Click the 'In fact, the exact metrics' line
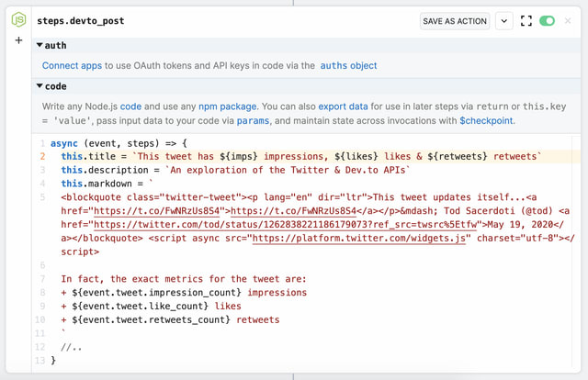Viewport: 588px width, 380px height. [x=184, y=279]
